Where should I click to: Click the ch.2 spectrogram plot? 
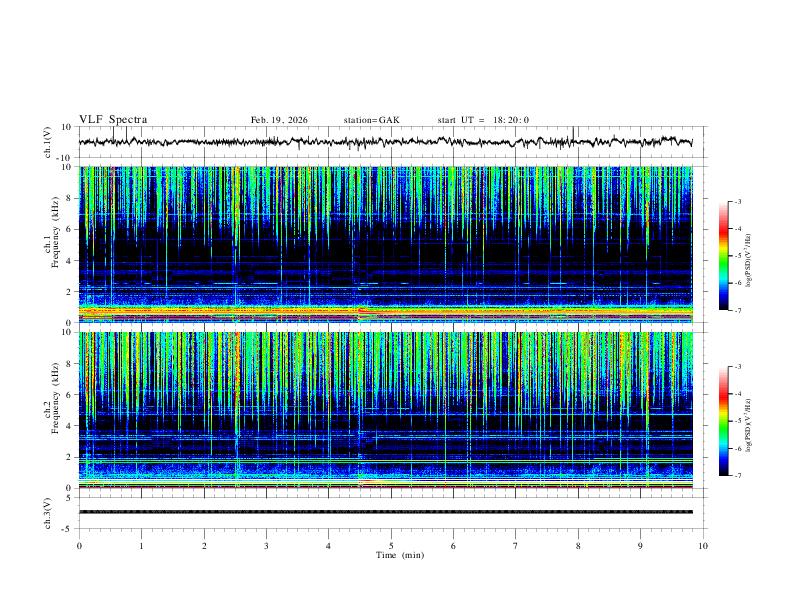(x=386, y=410)
